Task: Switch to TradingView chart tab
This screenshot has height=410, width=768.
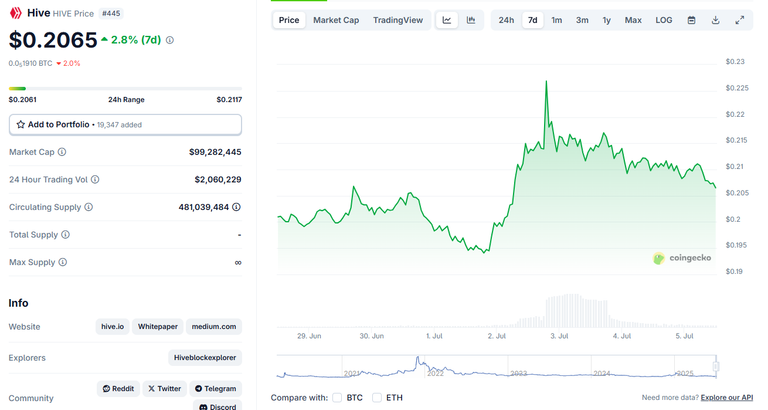Action: click(398, 20)
